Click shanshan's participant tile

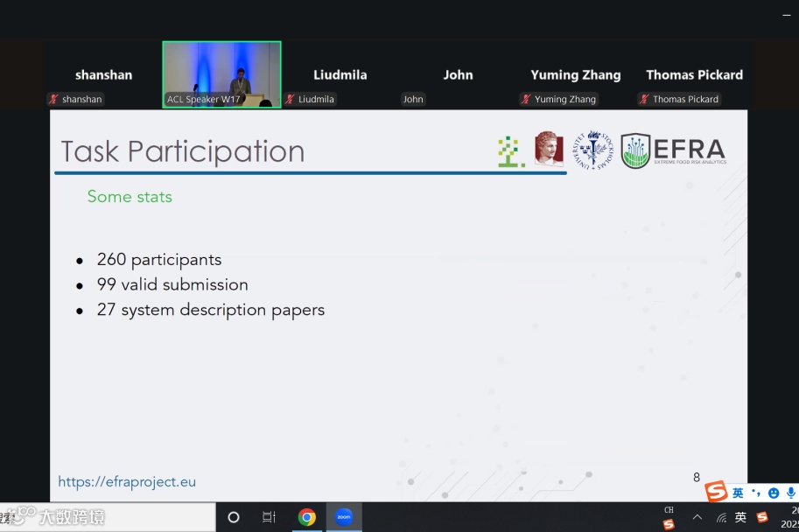point(103,74)
